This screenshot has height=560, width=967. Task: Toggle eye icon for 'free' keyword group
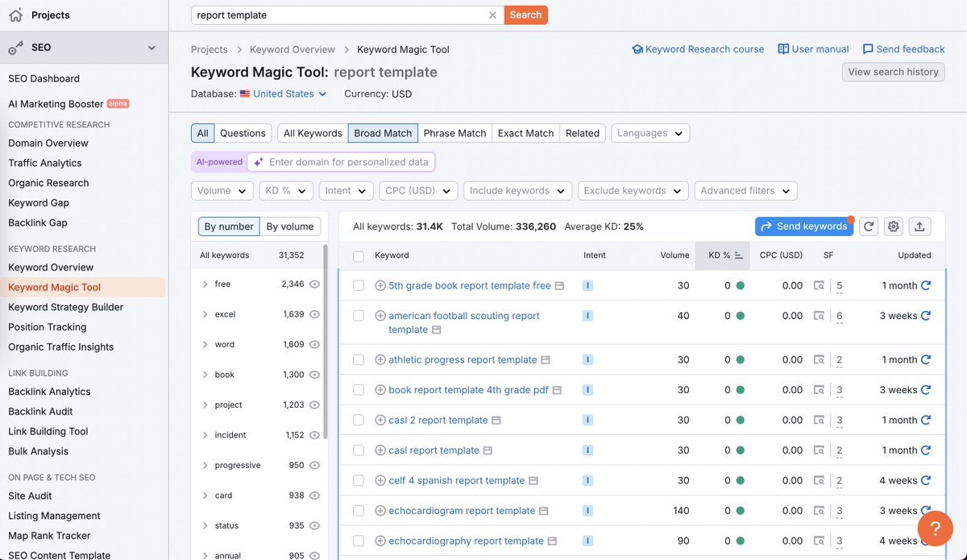[314, 284]
